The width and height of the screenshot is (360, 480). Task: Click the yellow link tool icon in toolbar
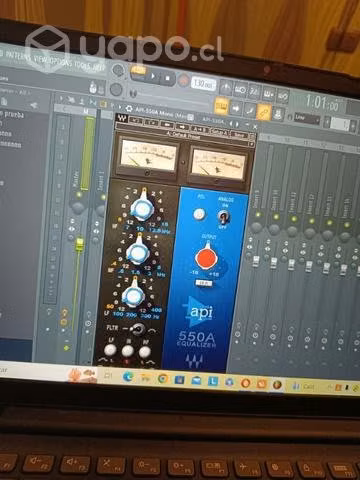(x=264, y=112)
